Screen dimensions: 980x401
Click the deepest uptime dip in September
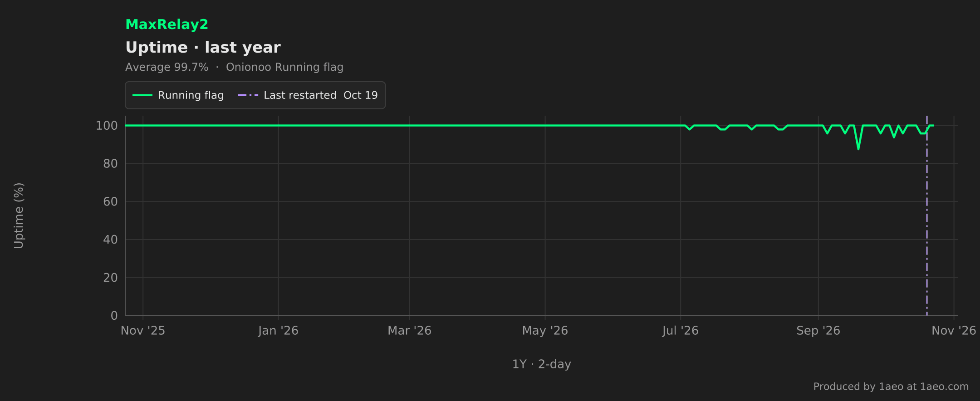point(858,148)
